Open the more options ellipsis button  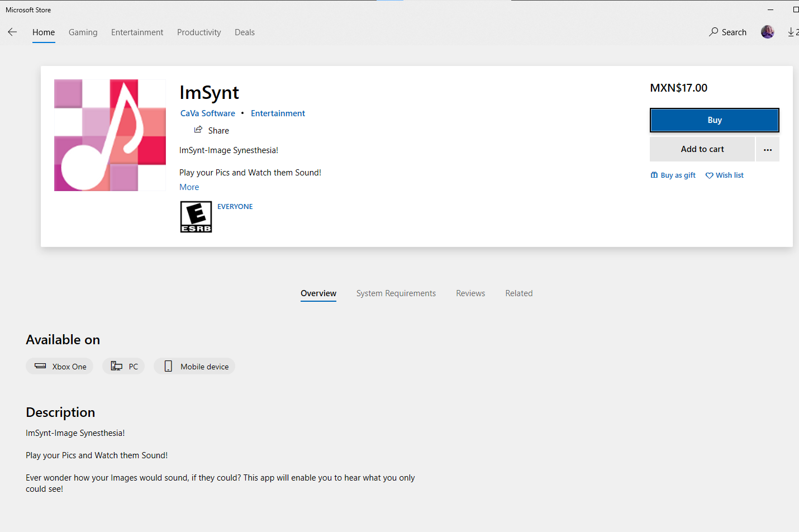click(768, 149)
